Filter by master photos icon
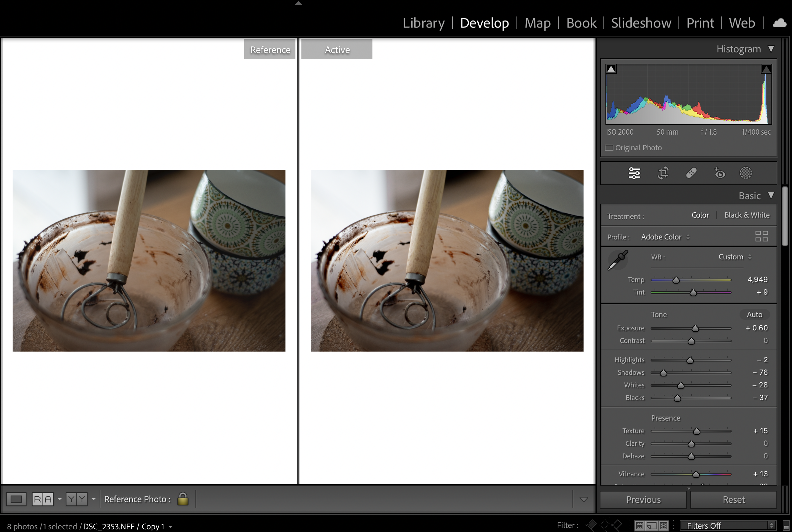The width and height of the screenshot is (792, 532). [640, 526]
